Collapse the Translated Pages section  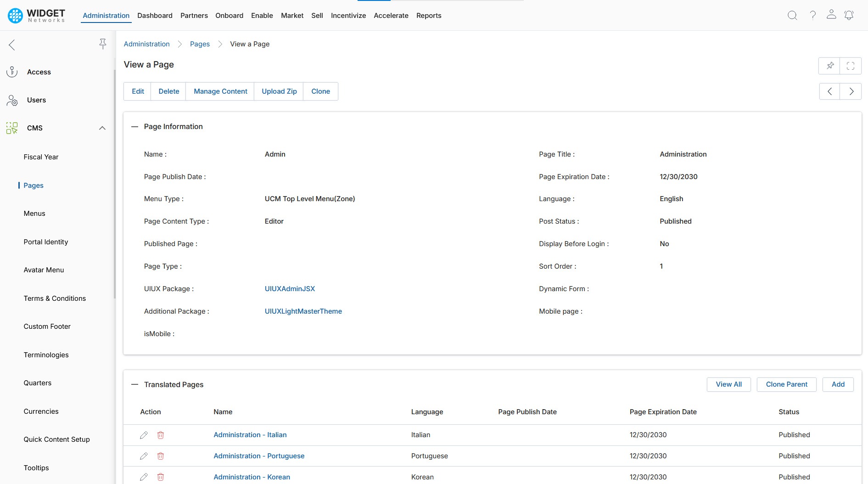pyautogui.click(x=135, y=385)
